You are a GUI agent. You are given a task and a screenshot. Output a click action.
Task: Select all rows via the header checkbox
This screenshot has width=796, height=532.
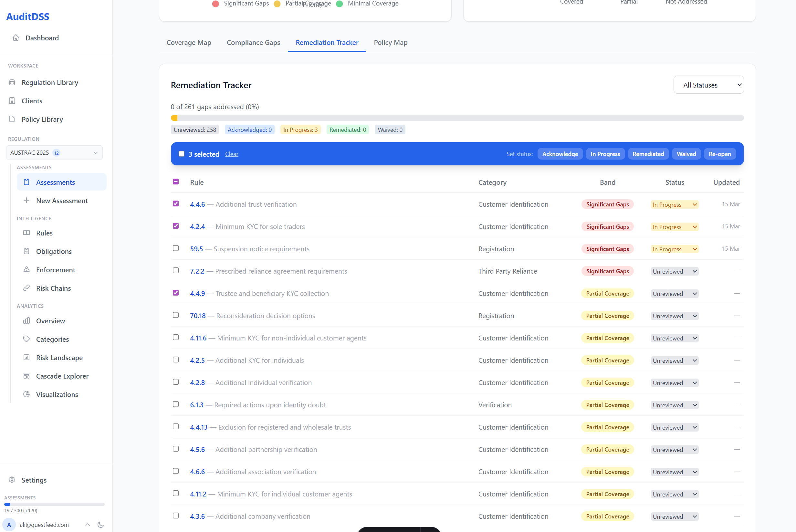click(176, 182)
